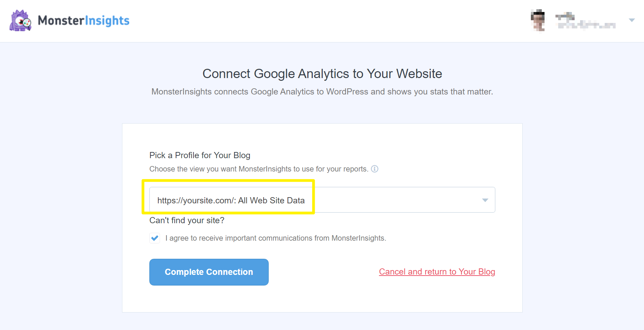644x330 pixels.
Task: Click "Connect Google Analytics to Your Website" title
Action: point(322,74)
